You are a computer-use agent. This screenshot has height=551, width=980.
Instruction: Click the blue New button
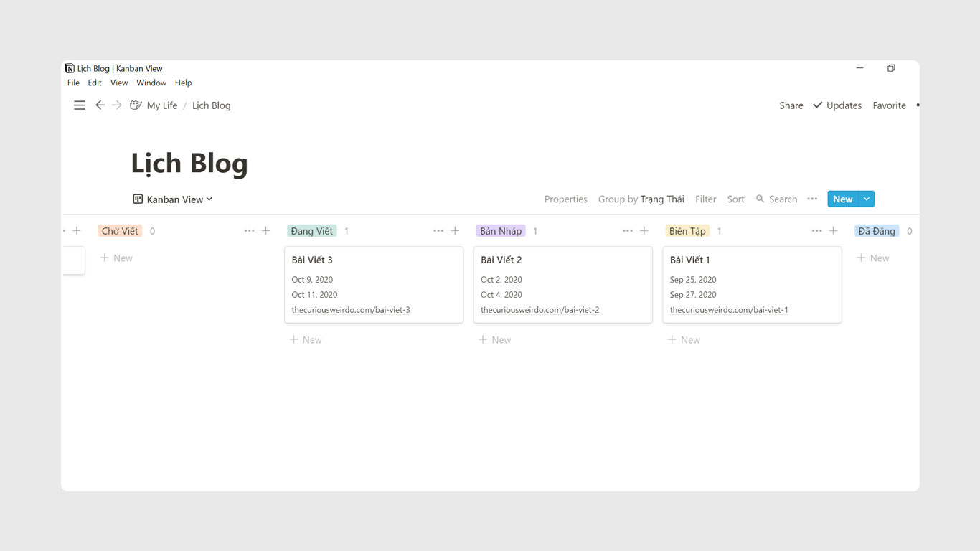(x=842, y=199)
